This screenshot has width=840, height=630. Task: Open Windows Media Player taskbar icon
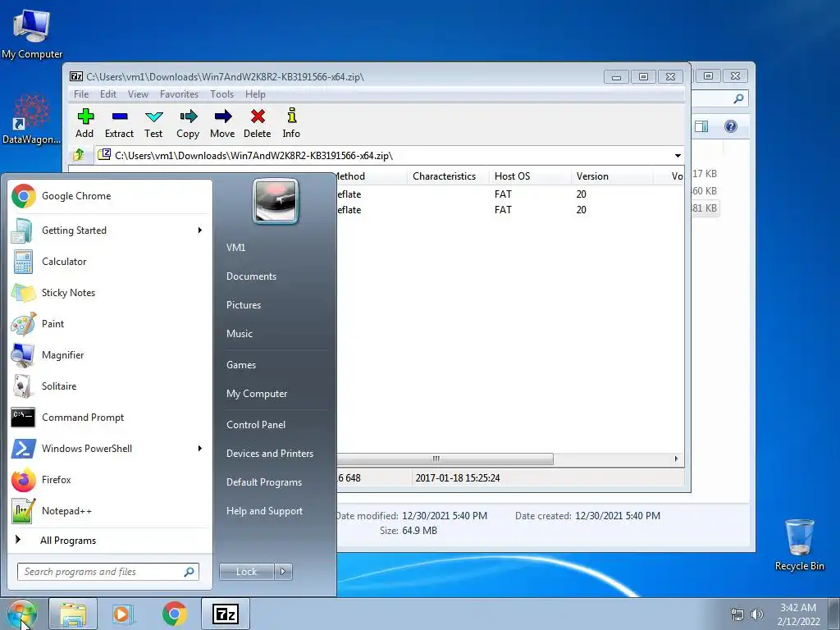[123, 614]
